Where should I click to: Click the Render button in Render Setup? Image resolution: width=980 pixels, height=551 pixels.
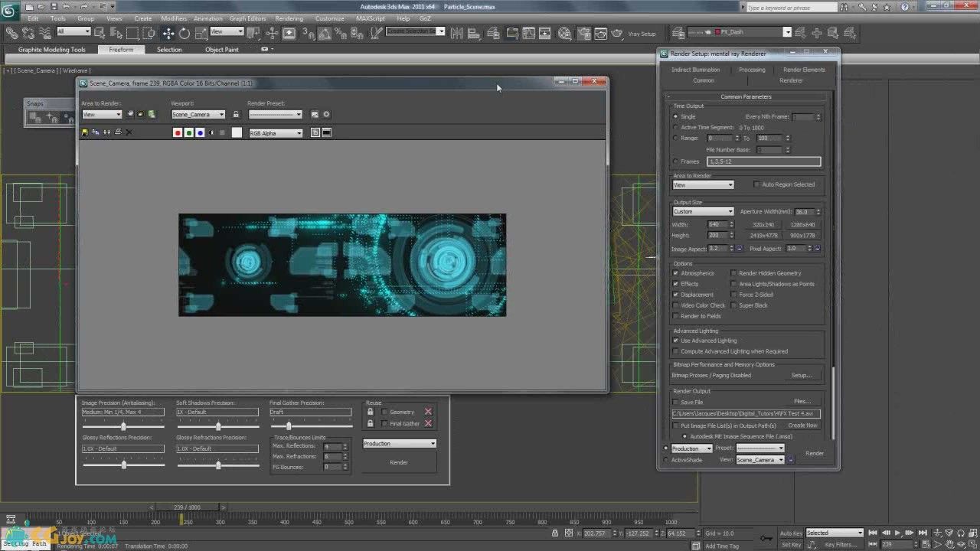(815, 453)
